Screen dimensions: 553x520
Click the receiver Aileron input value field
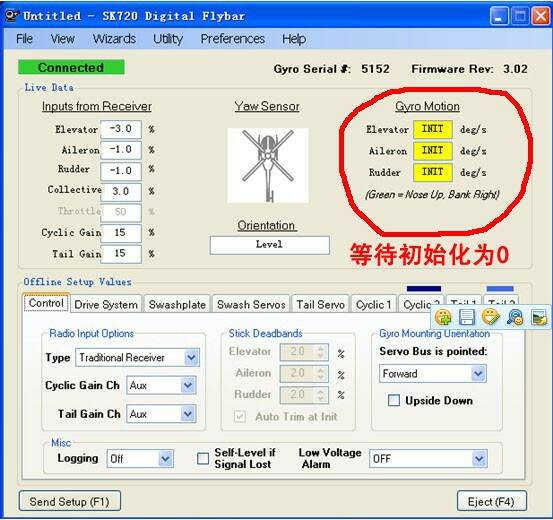coord(121,150)
